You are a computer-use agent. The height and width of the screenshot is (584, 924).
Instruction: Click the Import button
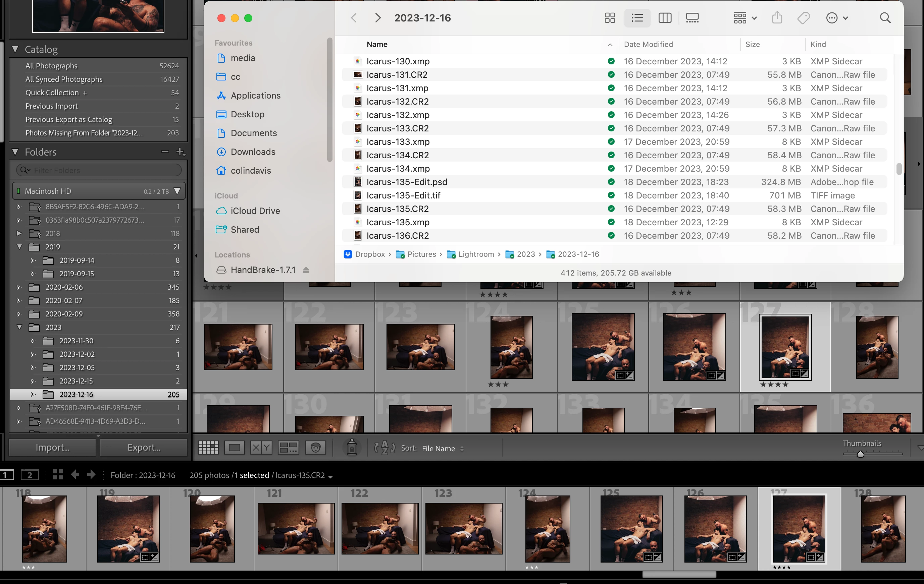point(53,448)
